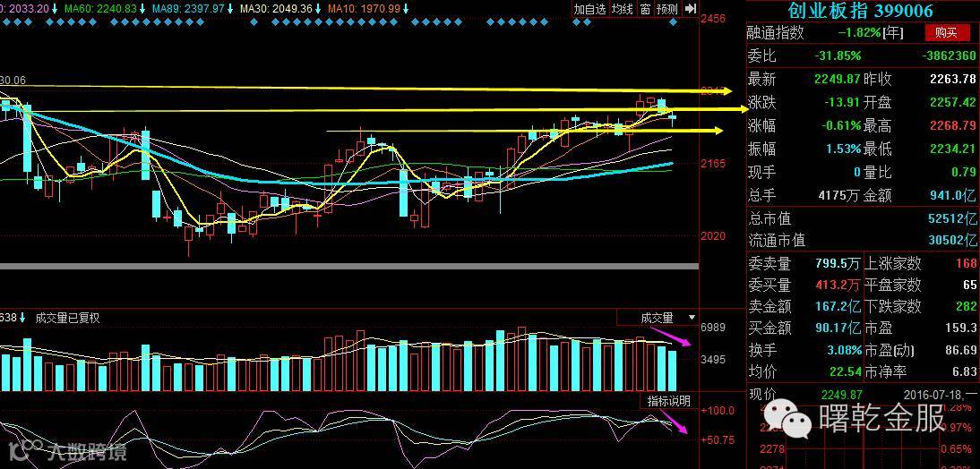980x469 pixels.
Task: Click the 融通指数 link text
Action: [x=776, y=33]
